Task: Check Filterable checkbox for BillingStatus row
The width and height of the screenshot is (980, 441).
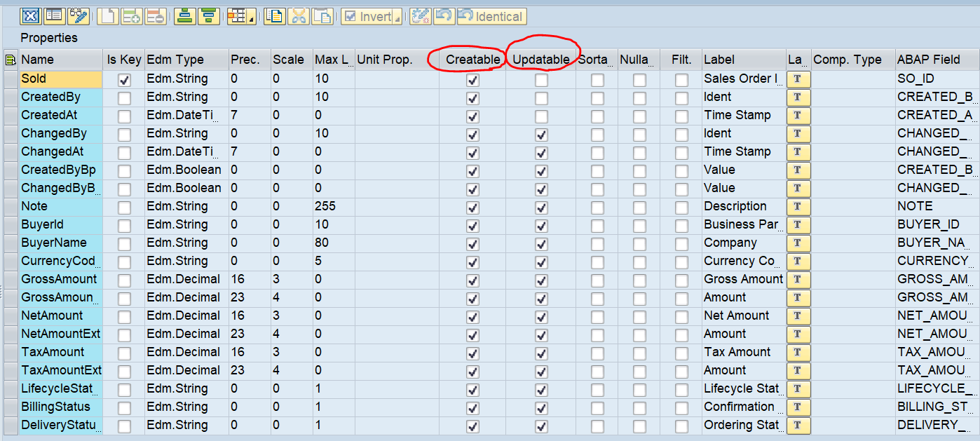Action: pos(681,407)
